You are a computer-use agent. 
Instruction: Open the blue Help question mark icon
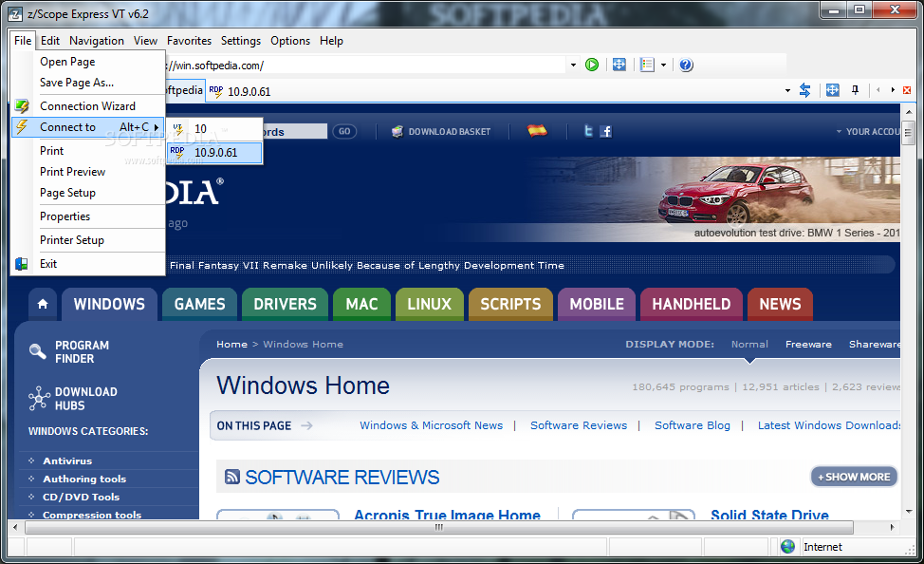[686, 65]
